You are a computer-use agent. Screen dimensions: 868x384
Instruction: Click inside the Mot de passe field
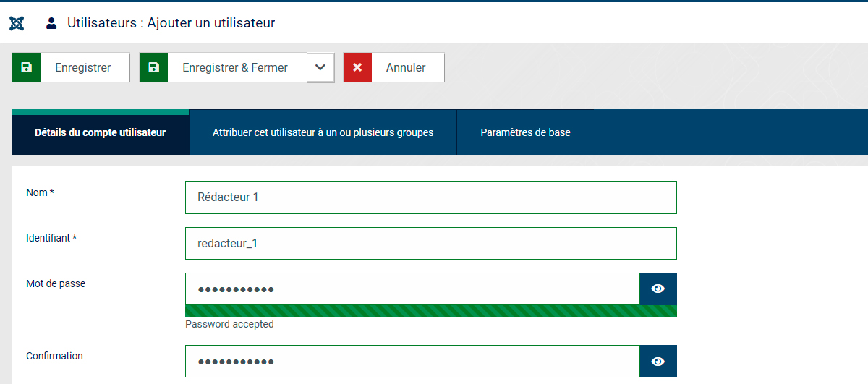(x=412, y=289)
